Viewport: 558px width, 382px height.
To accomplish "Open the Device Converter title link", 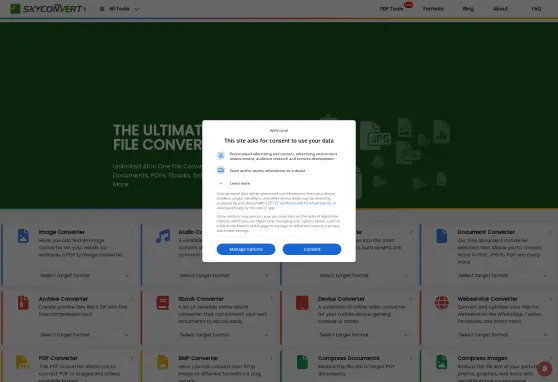I will (341, 299).
